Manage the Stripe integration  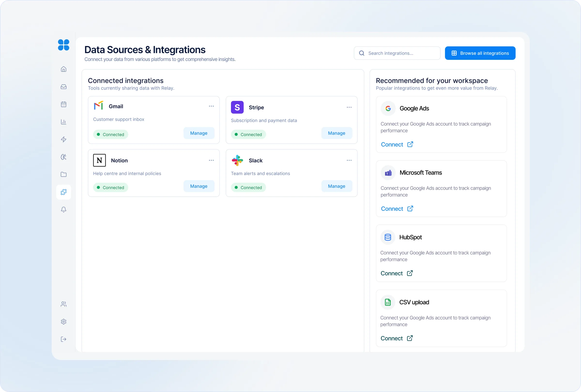[336, 133]
